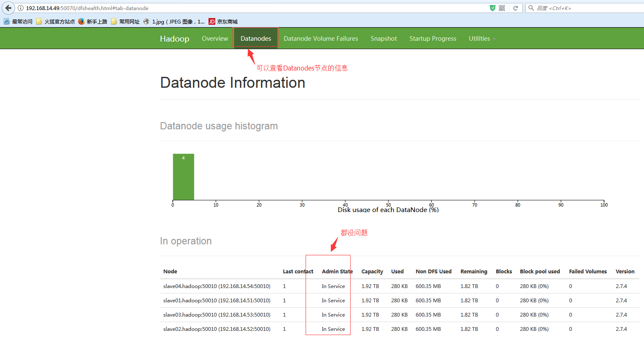Go to the Snapshot tab
Viewport: 644px width, 338px height.
point(383,39)
